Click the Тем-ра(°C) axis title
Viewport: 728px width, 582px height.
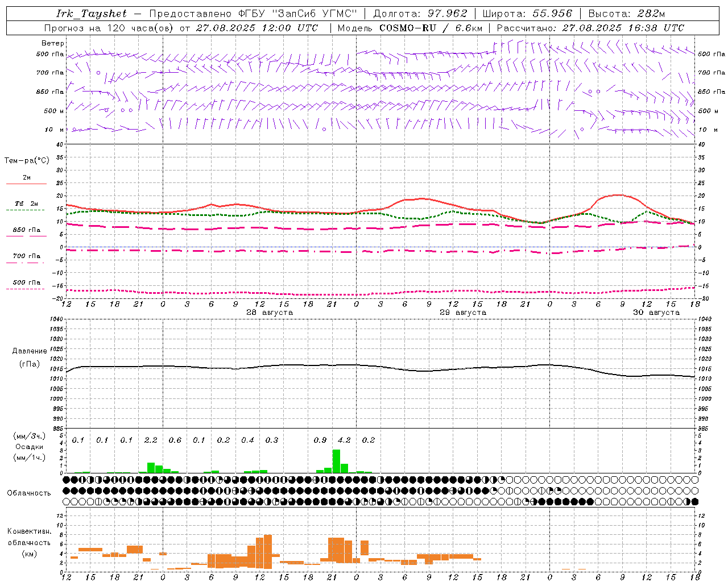(x=27, y=161)
